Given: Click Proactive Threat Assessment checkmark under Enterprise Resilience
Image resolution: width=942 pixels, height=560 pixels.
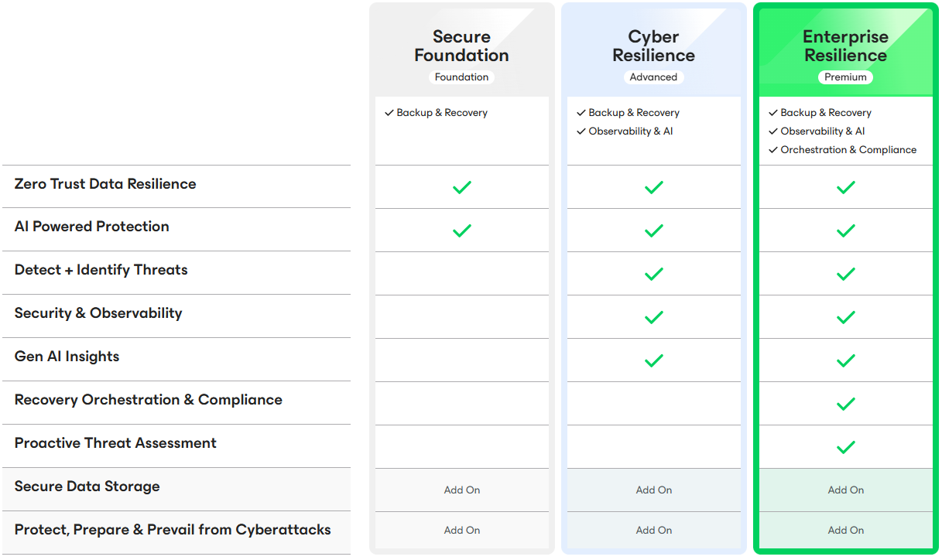Looking at the screenshot, I should click(x=846, y=447).
